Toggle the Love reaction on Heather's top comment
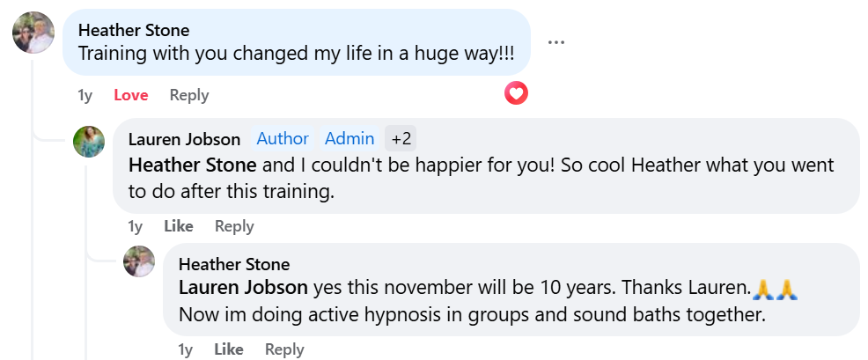The height and width of the screenshot is (360, 868). click(x=131, y=95)
